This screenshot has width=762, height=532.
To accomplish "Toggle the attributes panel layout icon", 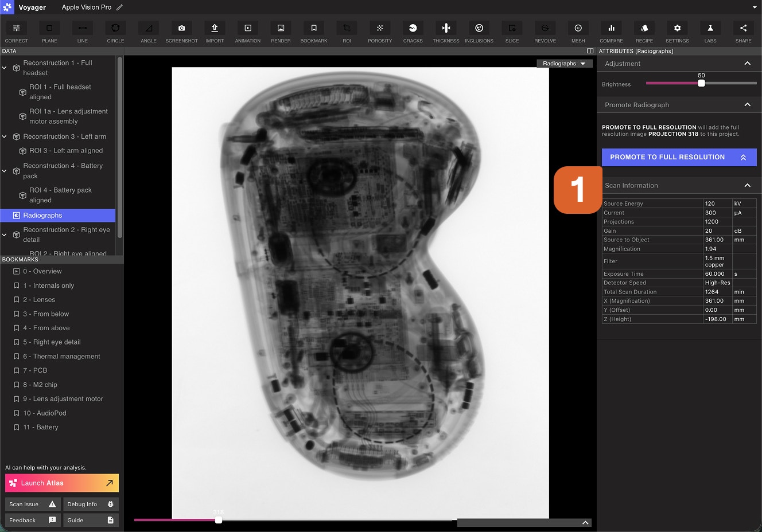I will [590, 51].
